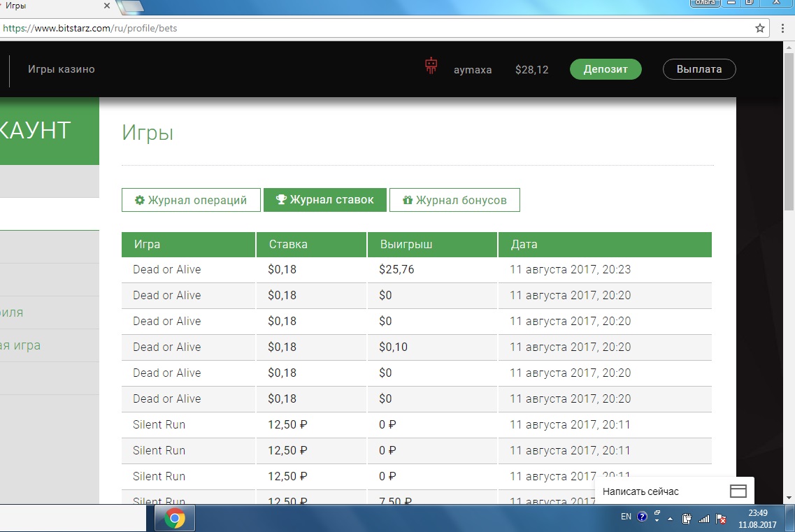The width and height of the screenshot is (795, 532).
Task: Open Игры казино menu
Action: coord(62,69)
